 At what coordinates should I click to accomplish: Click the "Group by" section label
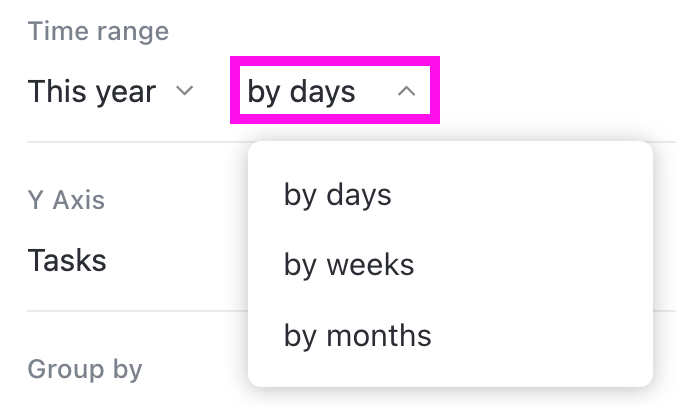pos(85,369)
